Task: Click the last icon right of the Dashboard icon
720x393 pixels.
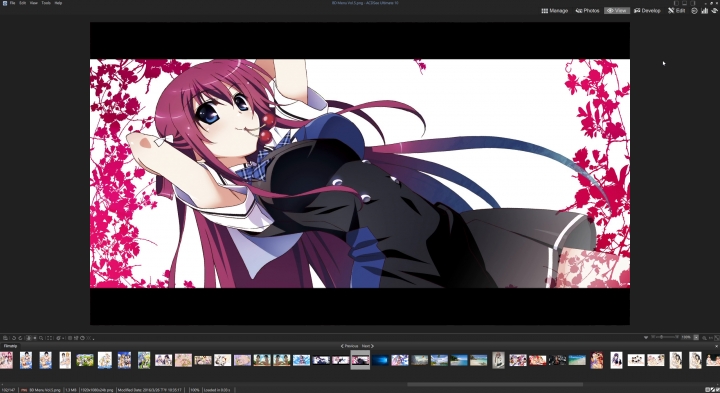Action: pyautogui.click(x=714, y=11)
